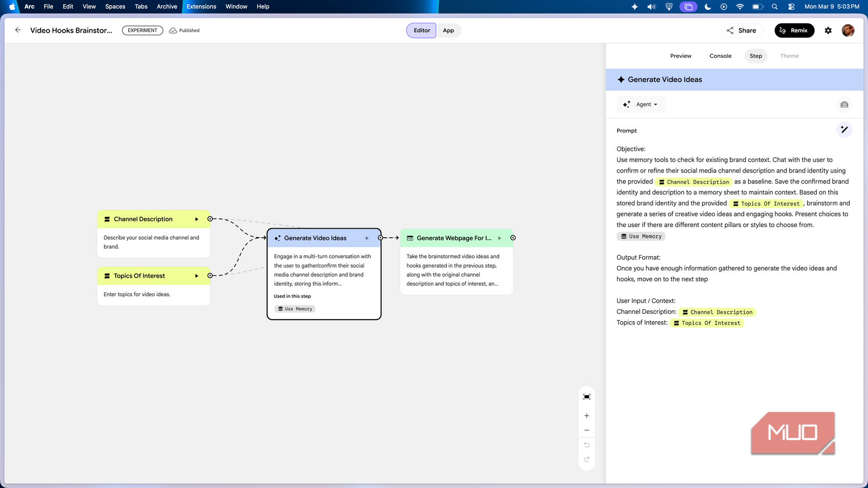Select the Topics Of Interest node title

[x=139, y=276]
